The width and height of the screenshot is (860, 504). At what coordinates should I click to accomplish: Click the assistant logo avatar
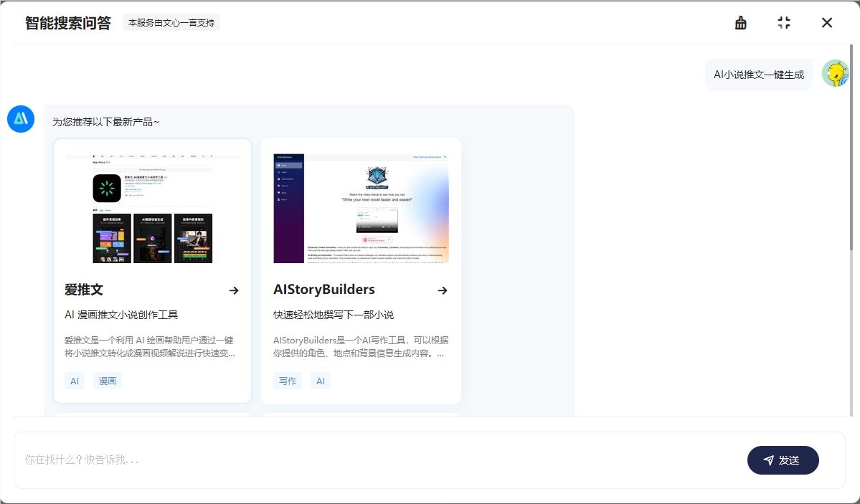click(x=21, y=119)
